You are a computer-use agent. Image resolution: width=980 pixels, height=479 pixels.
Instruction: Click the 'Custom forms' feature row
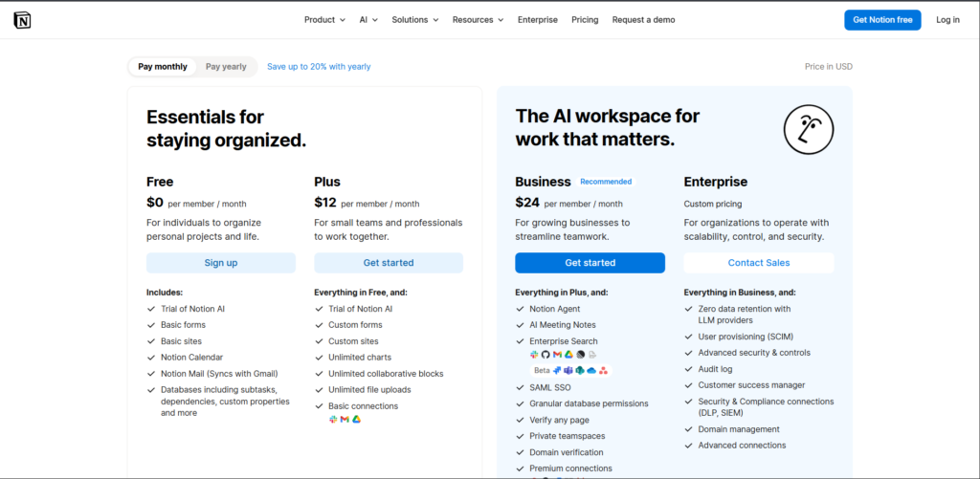click(355, 325)
